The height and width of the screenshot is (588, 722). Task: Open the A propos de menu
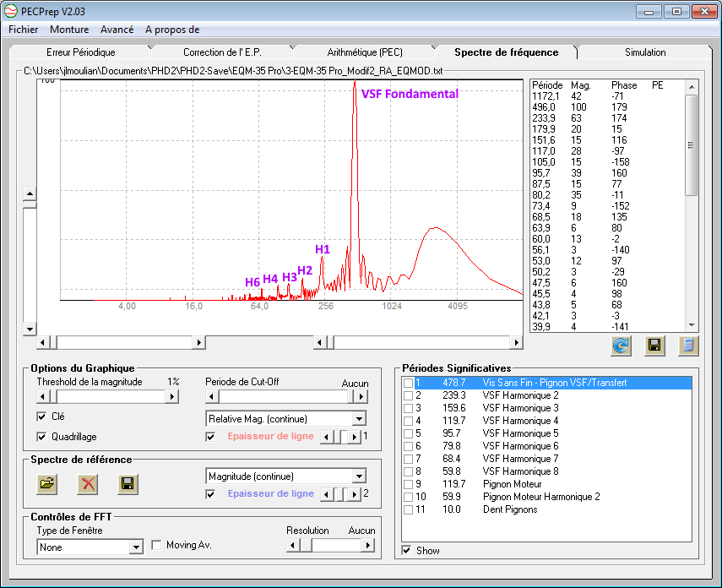tap(172, 30)
